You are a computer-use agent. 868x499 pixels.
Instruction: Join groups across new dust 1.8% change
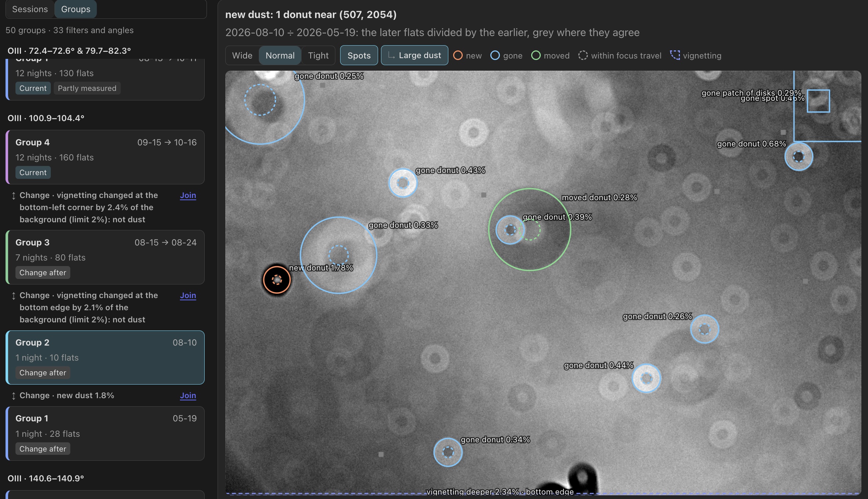coord(188,396)
